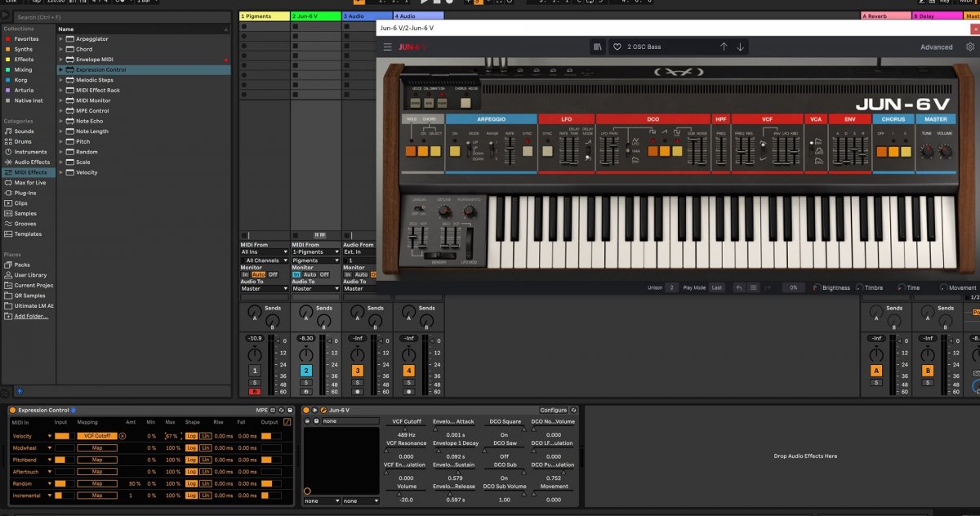This screenshot has height=516, width=980.
Task: Turn on Arpeggio ON button
Action: (x=455, y=151)
